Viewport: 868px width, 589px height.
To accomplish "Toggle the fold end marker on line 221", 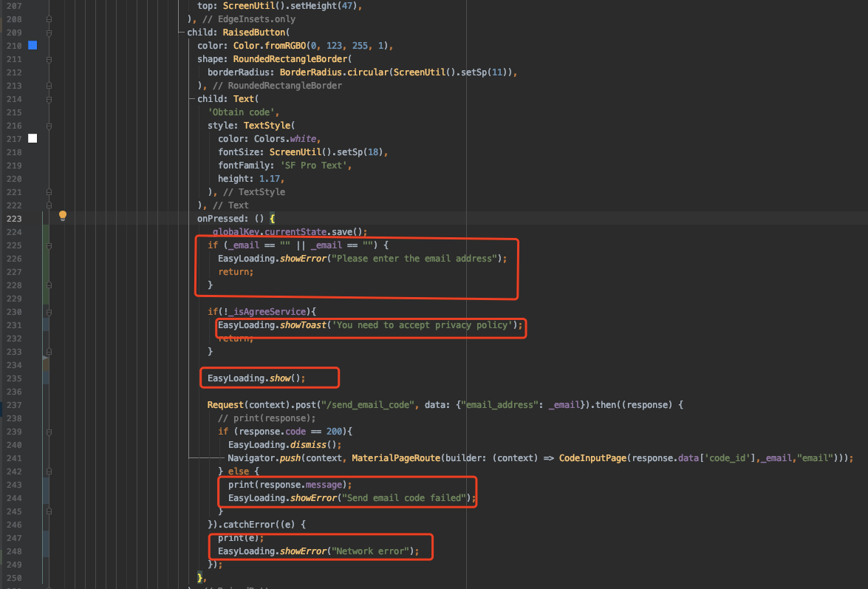I will click(x=49, y=192).
